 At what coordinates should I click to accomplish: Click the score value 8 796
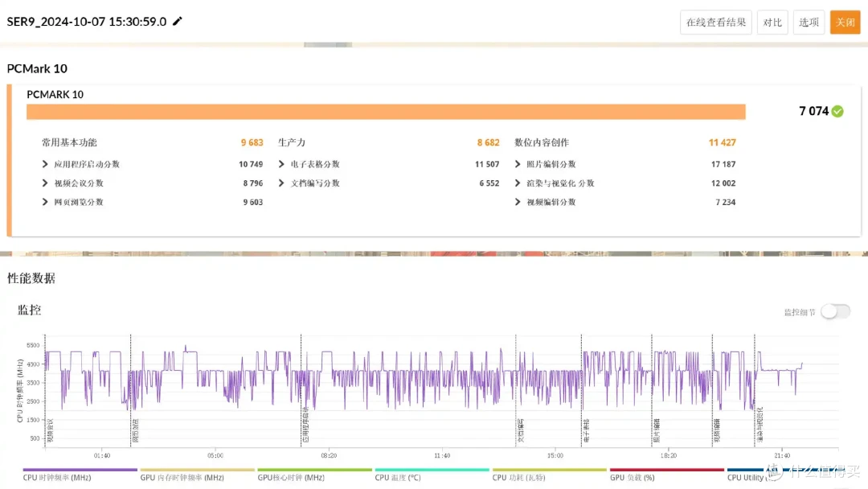coord(253,183)
